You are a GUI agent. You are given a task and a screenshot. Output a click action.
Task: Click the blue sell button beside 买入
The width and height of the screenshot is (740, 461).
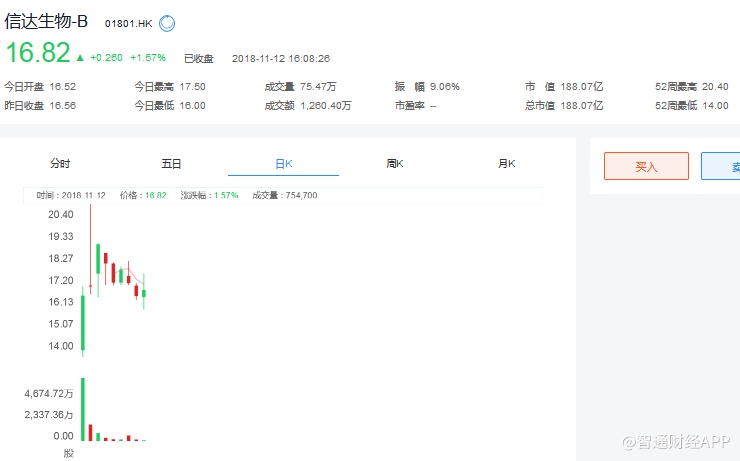pyautogui.click(x=721, y=166)
